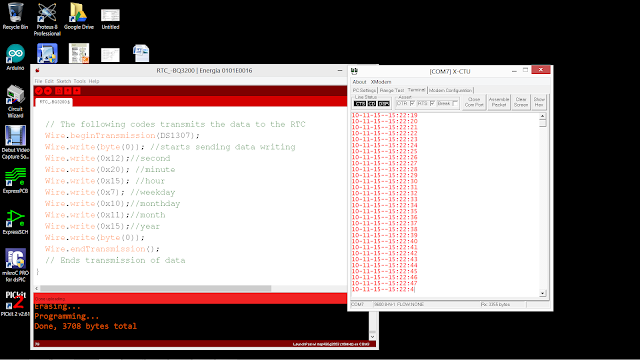The image size is (640, 360).
Task: Open the PICkit 2 desktop icon
Action: [x=15, y=304]
